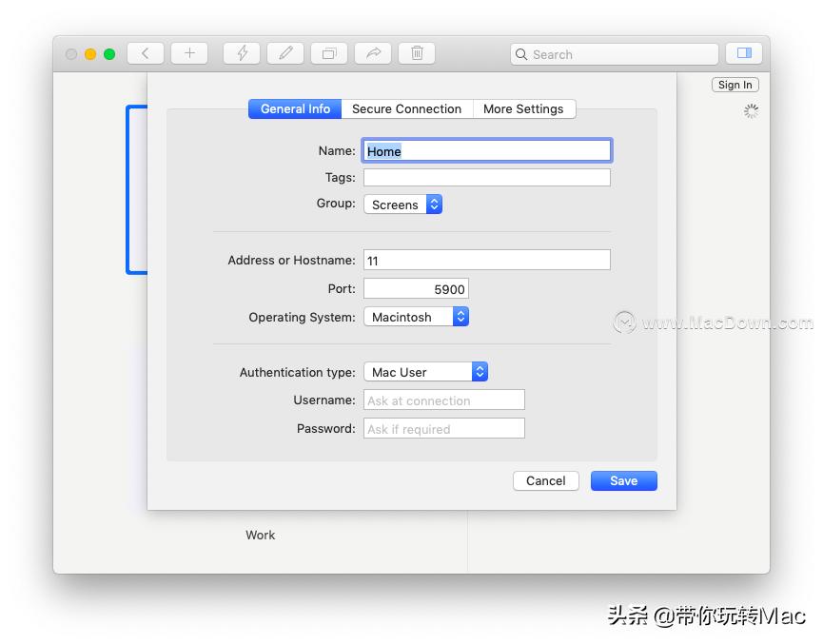823x644 pixels.
Task: Open the Operating System dropdown
Action: pos(416,317)
